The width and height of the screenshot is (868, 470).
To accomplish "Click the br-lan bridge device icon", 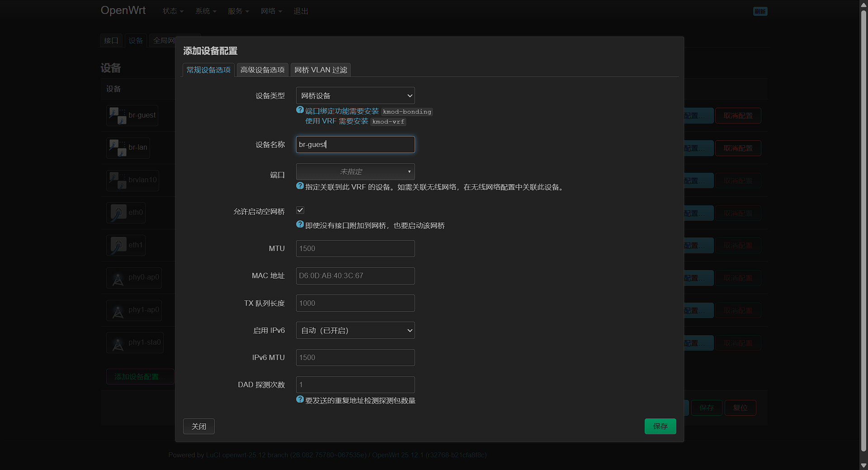I will 118,148.
